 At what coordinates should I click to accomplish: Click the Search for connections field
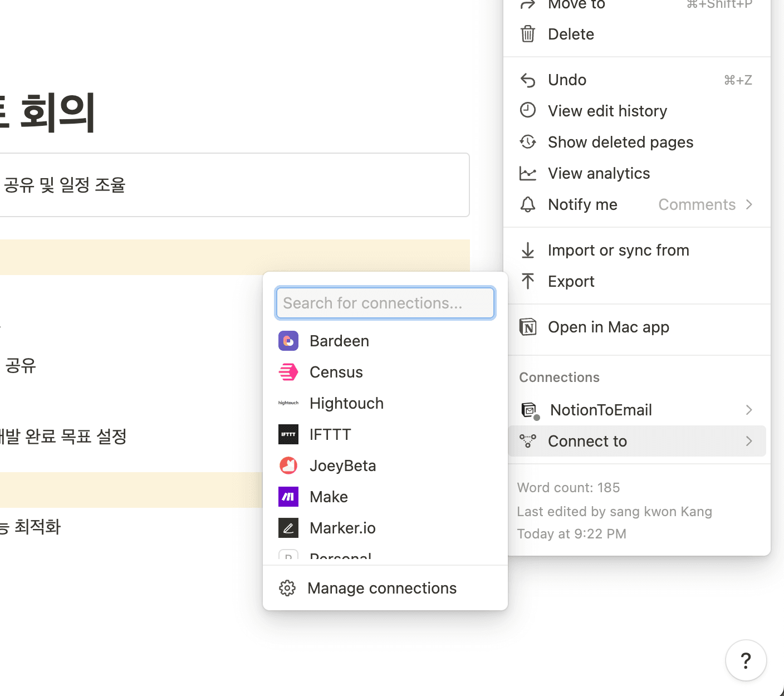click(385, 303)
